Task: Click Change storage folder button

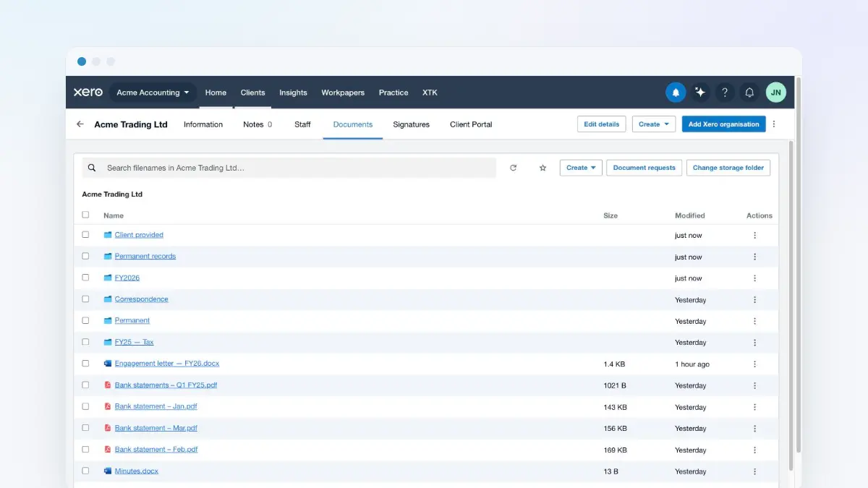Action: 728,168
